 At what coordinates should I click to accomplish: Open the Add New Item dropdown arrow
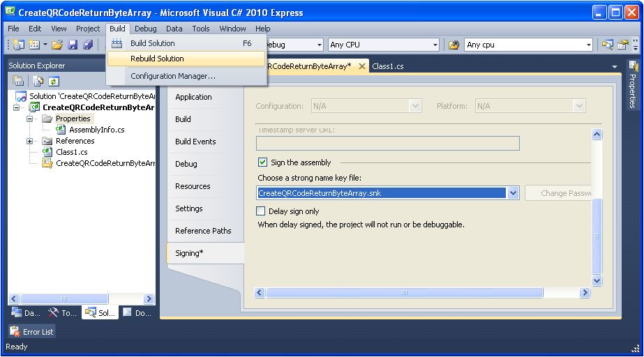click(45, 45)
